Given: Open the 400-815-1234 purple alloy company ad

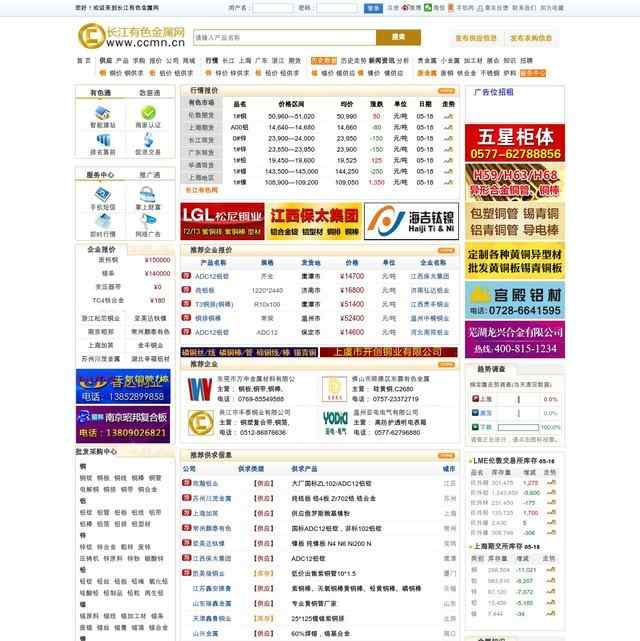Looking at the screenshot, I should [x=515, y=339].
